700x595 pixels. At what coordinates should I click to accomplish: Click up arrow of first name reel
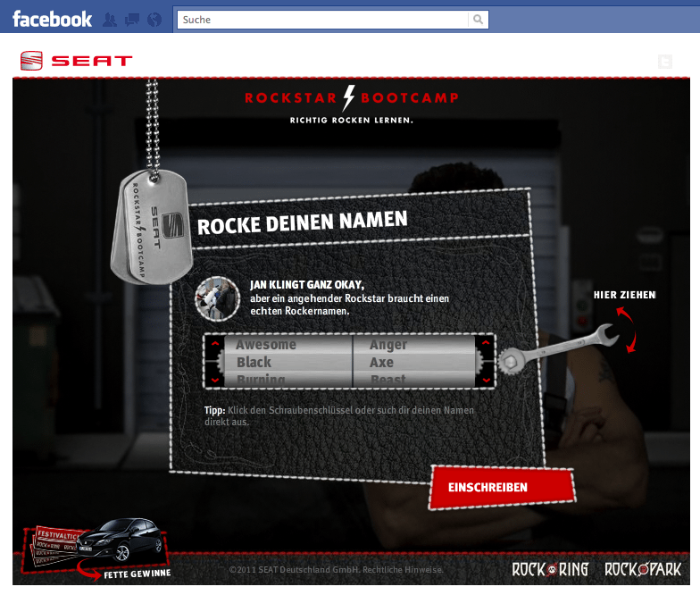click(214, 344)
